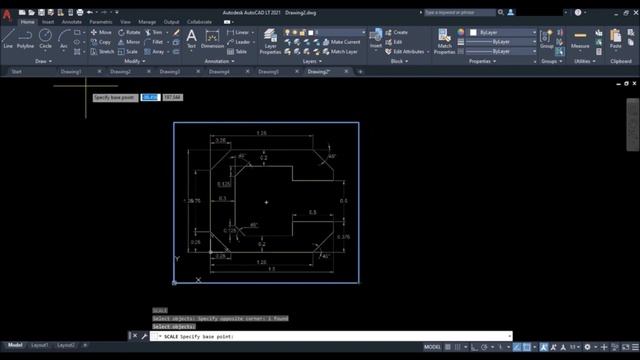Click the Start tab
640x360 pixels.
point(17,72)
